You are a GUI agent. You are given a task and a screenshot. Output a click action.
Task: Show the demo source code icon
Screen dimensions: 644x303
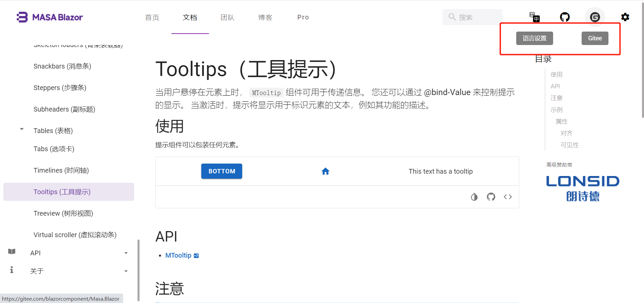point(508,197)
